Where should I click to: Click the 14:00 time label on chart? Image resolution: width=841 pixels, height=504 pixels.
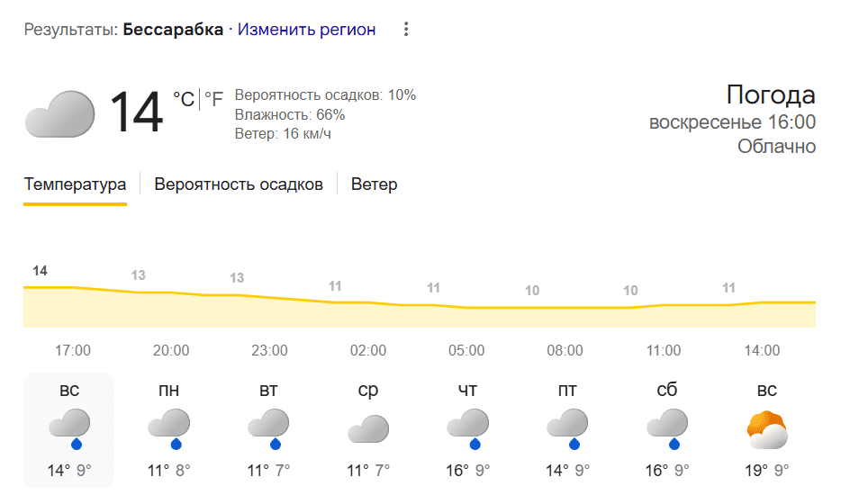[x=762, y=350]
